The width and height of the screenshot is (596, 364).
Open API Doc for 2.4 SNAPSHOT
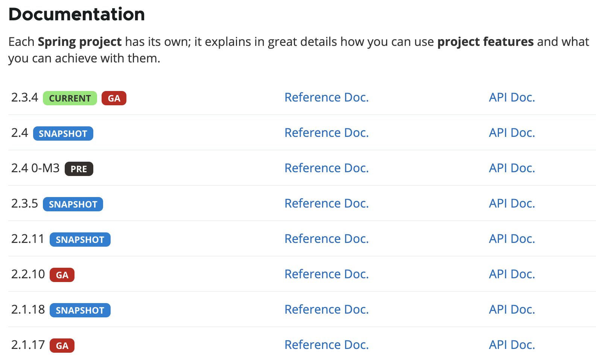pos(511,133)
